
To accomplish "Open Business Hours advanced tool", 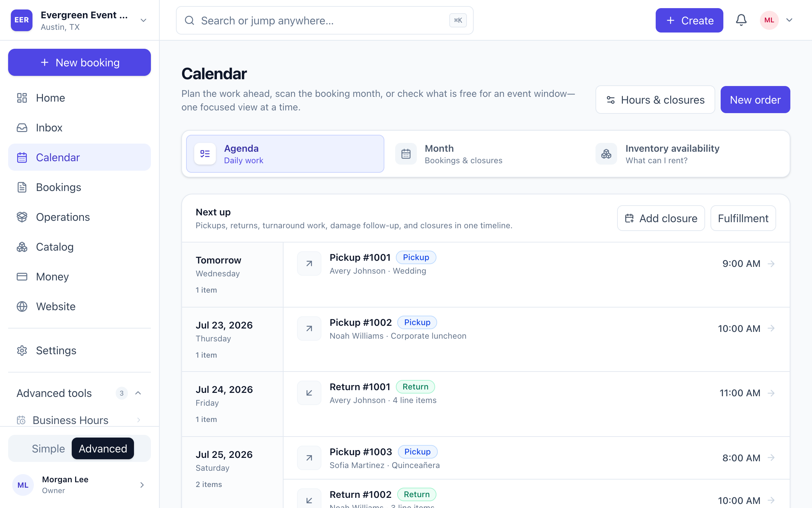I will (x=80, y=420).
